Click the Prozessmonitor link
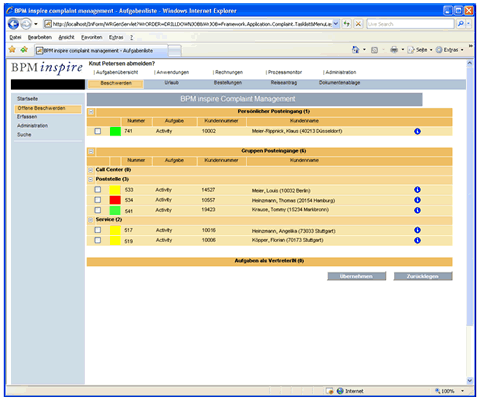The height and width of the screenshot is (400, 480). click(285, 72)
